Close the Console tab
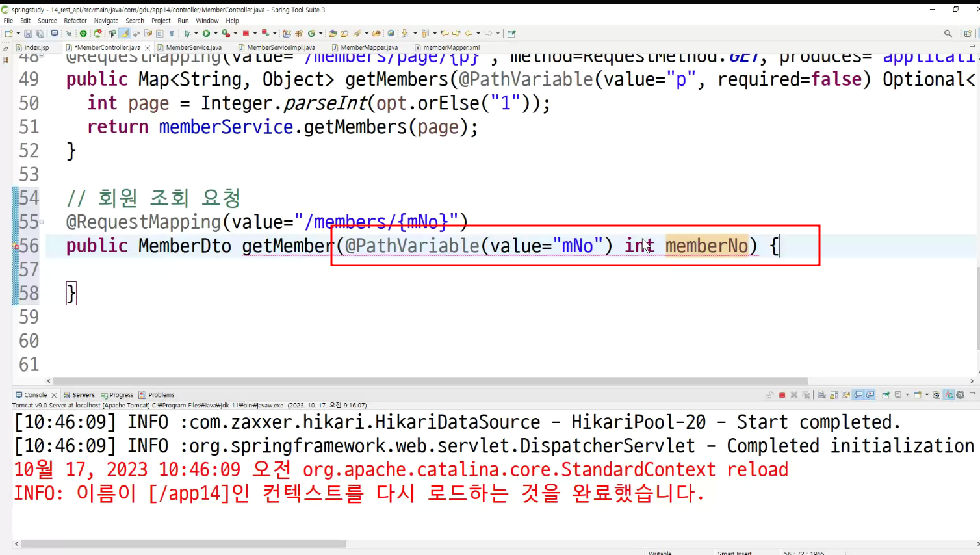Image resolution: width=980 pixels, height=555 pixels. (x=54, y=395)
